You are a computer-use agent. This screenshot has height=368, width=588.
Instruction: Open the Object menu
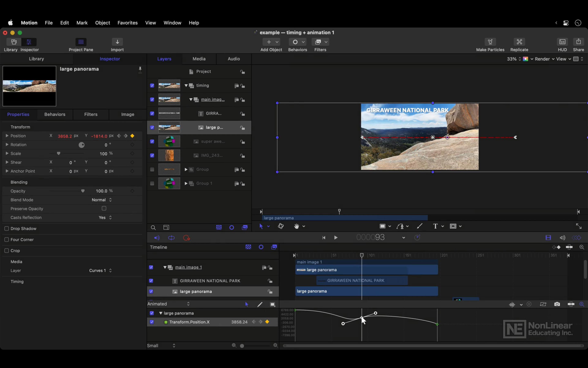tap(102, 23)
